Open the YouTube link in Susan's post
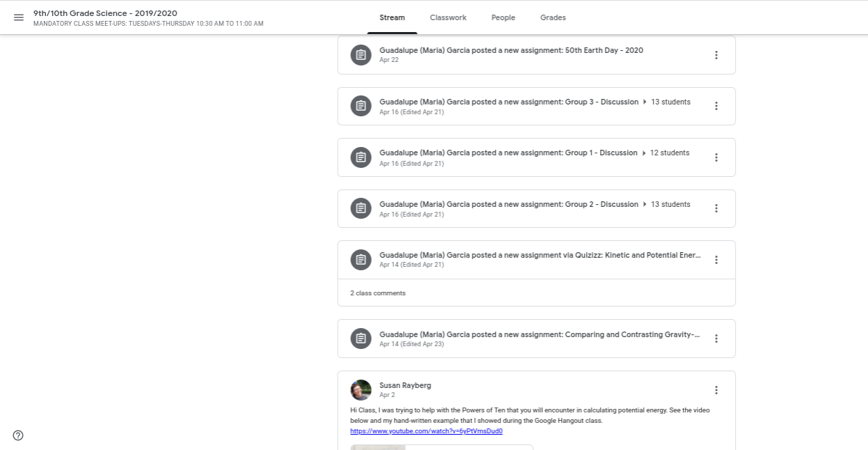Viewport: 868px width, 450px height. 426,431
